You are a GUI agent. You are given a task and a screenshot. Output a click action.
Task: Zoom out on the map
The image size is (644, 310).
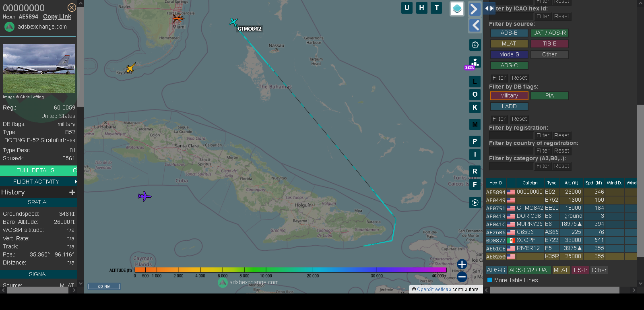pos(462,277)
